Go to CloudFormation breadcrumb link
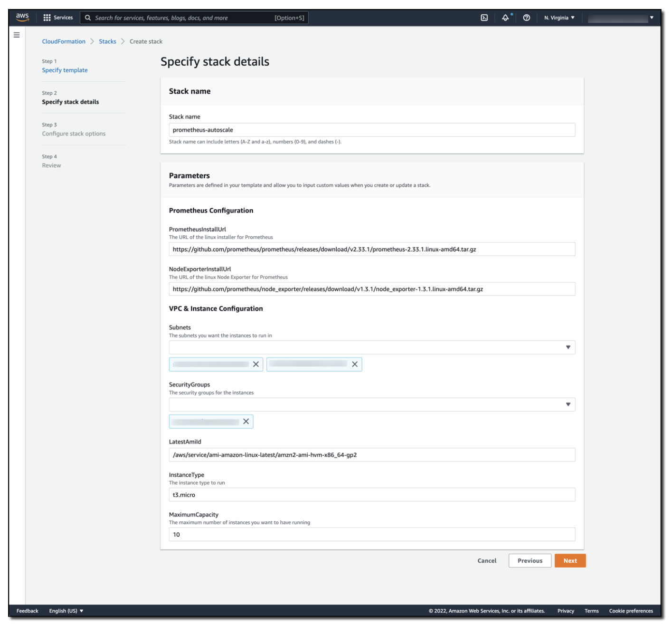Screen dimensions: 672x625 [64, 41]
